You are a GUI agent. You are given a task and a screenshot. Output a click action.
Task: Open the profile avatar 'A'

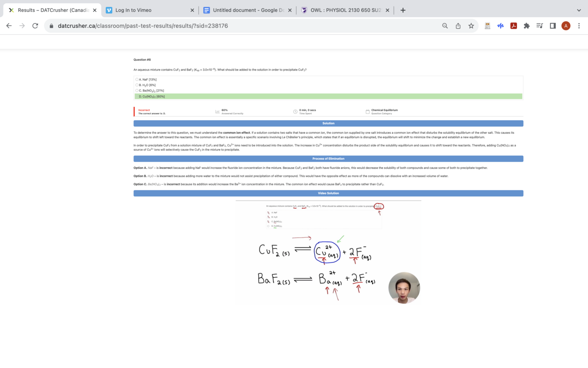(566, 26)
